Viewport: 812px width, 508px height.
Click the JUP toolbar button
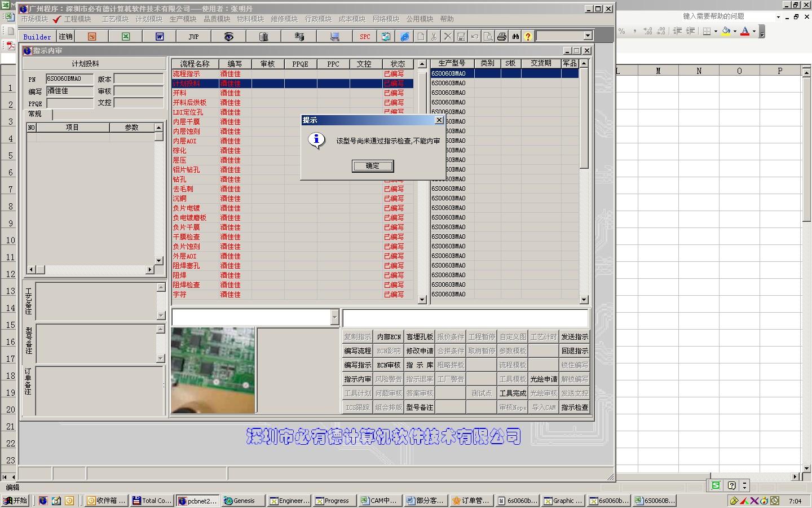click(x=193, y=37)
